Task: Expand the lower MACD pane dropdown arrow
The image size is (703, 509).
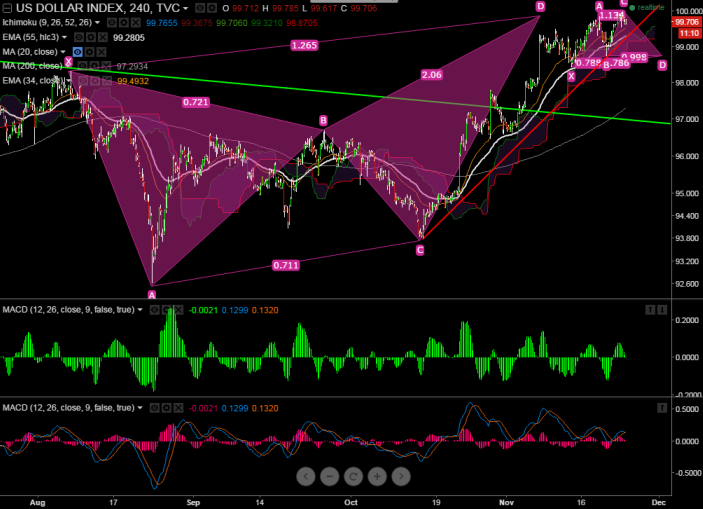Action: coord(140,409)
